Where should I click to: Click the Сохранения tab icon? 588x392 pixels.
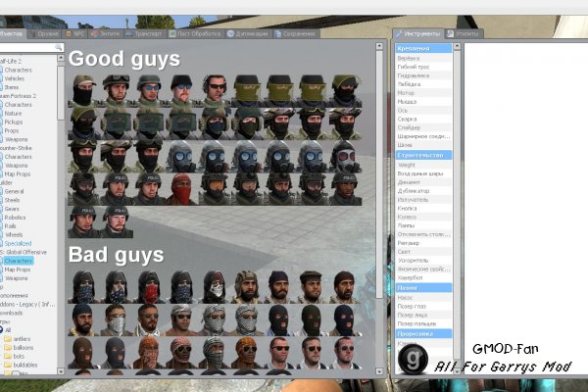tap(278, 33)
